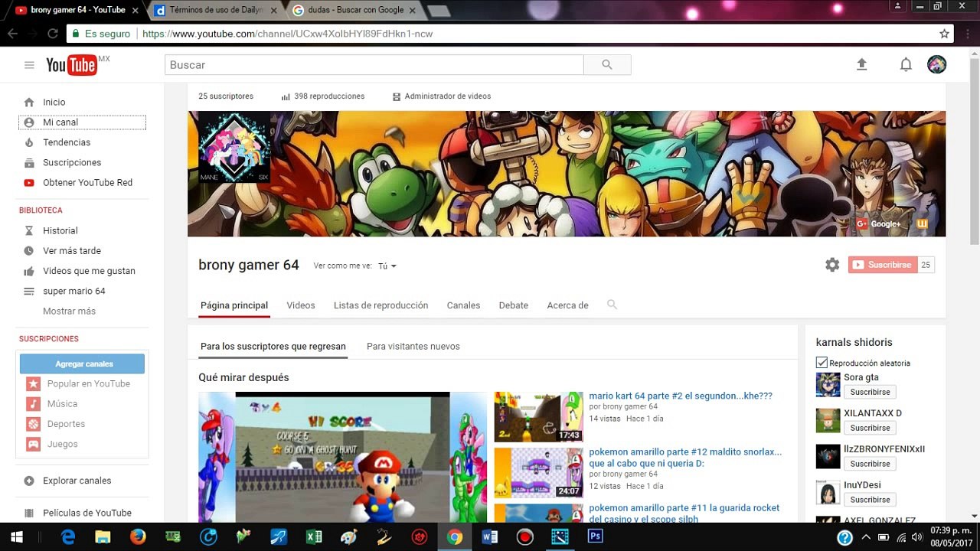Open pokemon amarillo parte #12 video title
The height and width of the screenshot is (551, 980).
coord(685,458)
